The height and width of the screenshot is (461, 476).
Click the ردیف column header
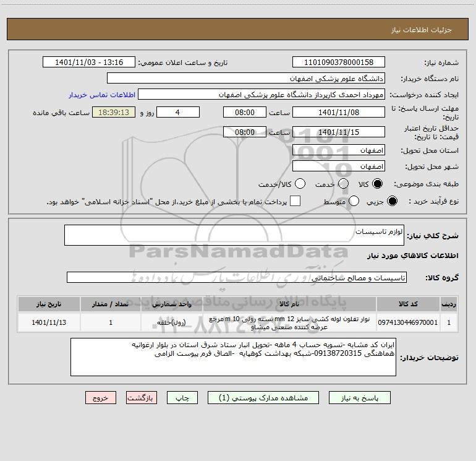449,304
